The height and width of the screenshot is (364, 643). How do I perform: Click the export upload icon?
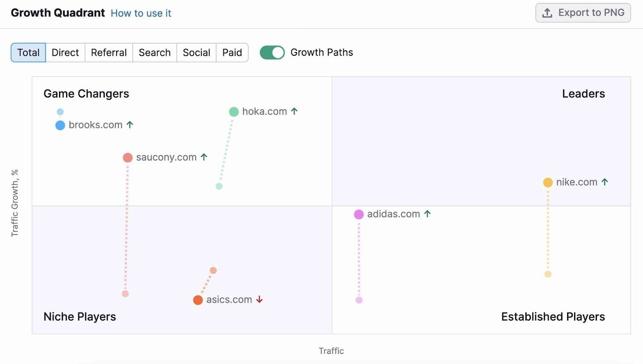point(547,12)
